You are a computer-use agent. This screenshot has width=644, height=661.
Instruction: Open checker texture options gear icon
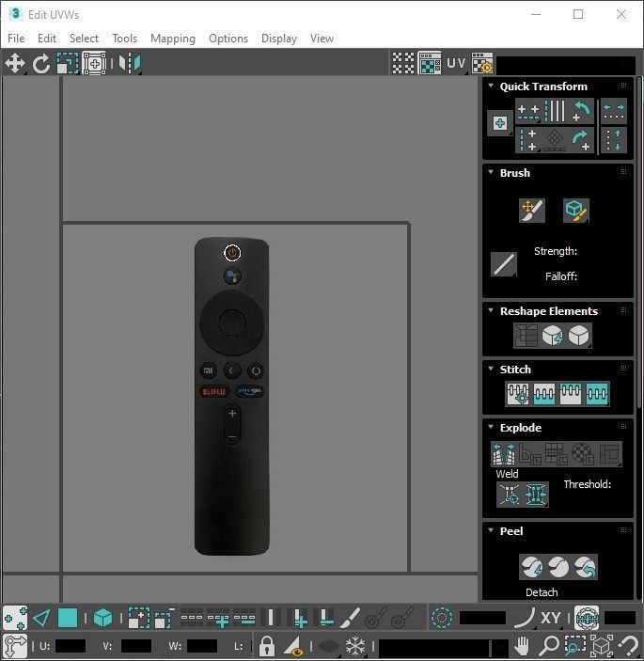point(482,63)
